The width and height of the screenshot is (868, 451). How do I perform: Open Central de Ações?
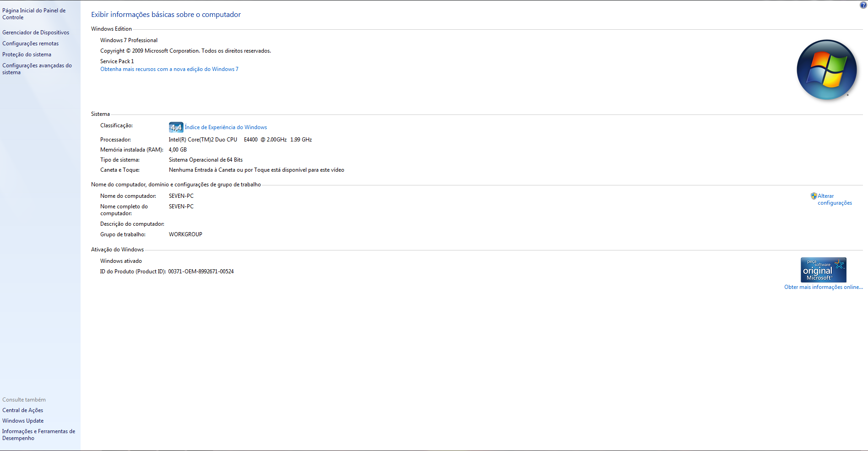pos(22,410)
